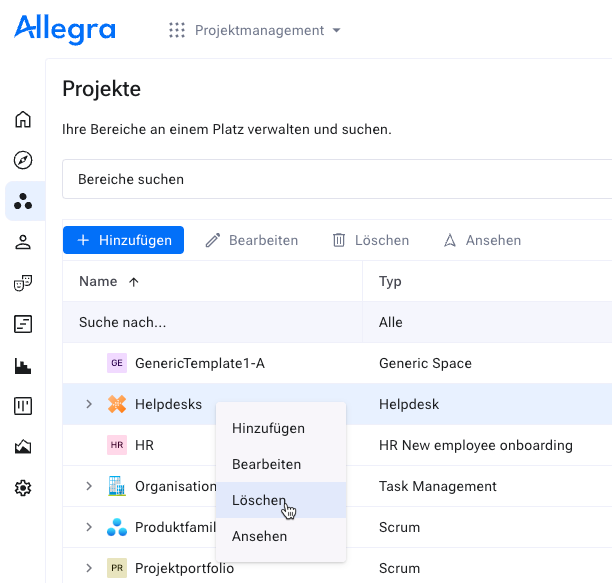The width and height of the screenshot is (612, 583).
Task: Open the settings gear sidebar icon
Action: click(23, 488)
